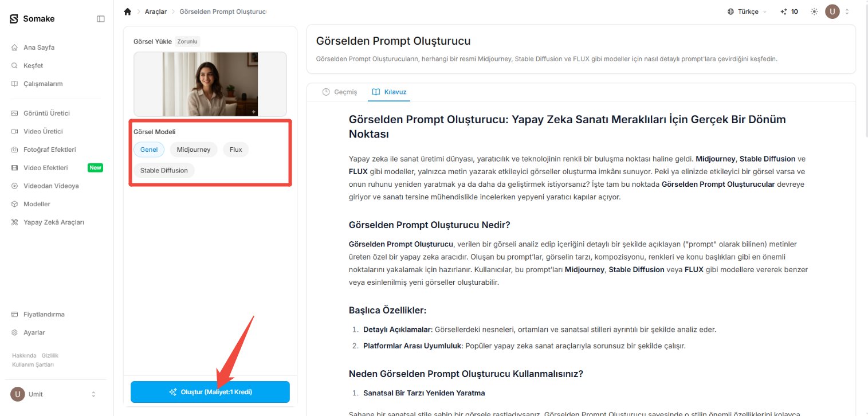Open the credits indicator showing 10
The image size is (868, 416).
pyautogui.click(x=790, y=11)
